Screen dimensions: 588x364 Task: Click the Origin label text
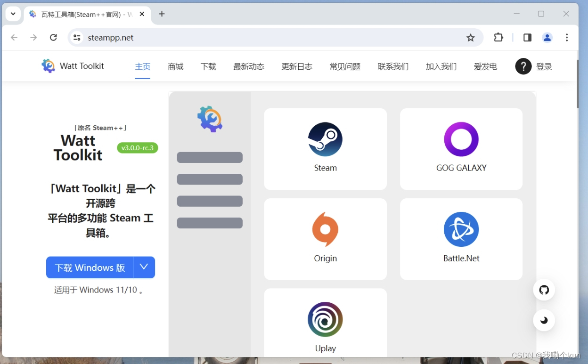[325, 259]
